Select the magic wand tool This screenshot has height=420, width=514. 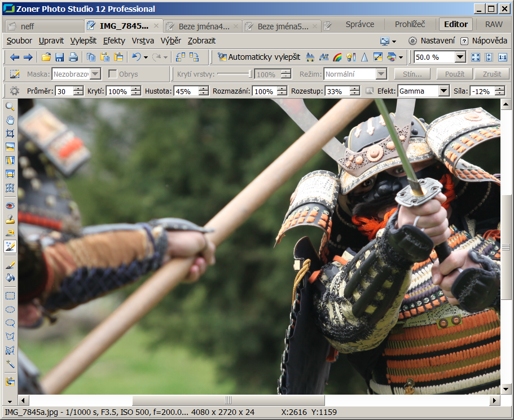pyautogui.click(x=10, y=364)
